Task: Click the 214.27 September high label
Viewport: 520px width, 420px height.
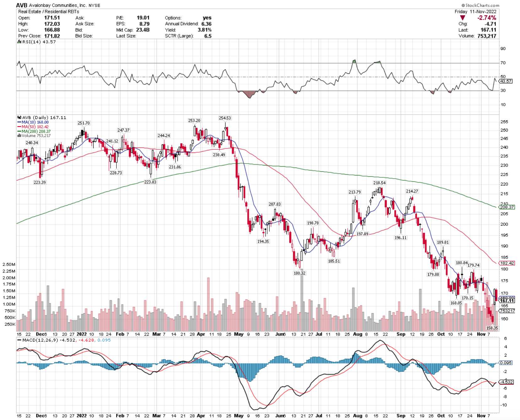Action: click(x=412, y=191)
